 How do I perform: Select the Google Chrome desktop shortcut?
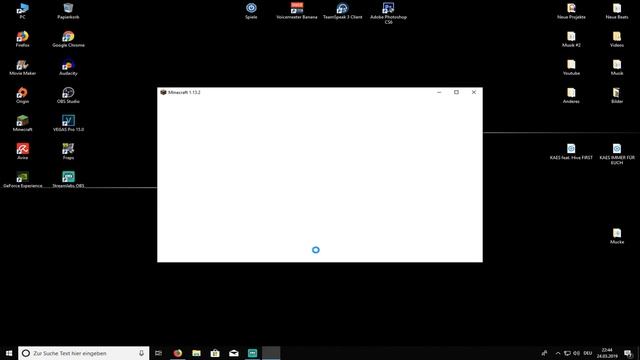(x=68, y=39)
